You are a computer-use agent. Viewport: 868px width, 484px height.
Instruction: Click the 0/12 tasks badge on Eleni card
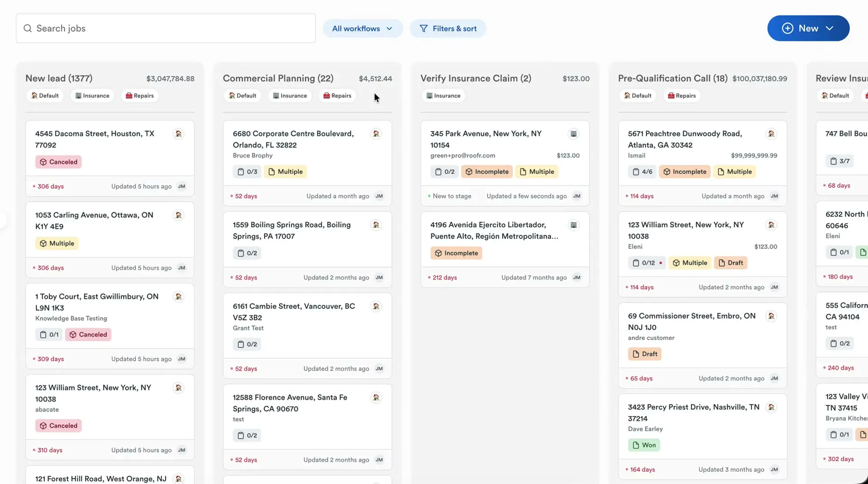point(647,263)
